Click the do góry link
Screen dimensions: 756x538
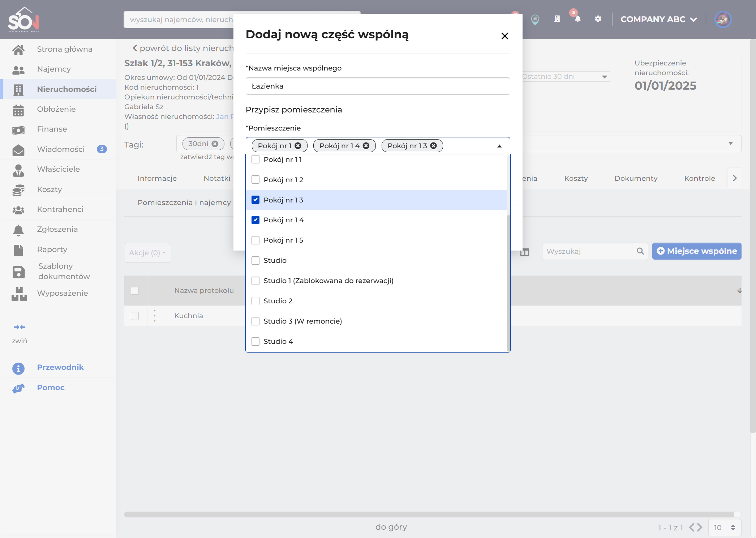[391, 527]
